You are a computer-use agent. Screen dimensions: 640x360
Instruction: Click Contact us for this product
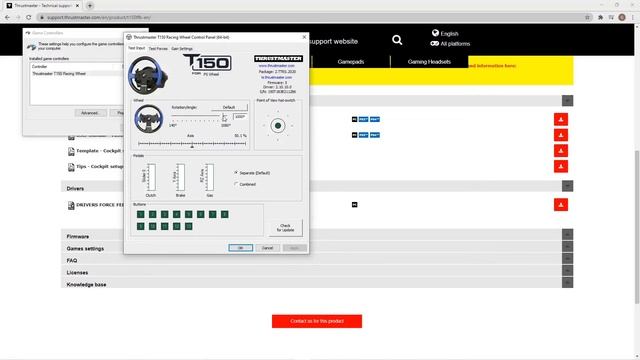(x=317, y=321)
